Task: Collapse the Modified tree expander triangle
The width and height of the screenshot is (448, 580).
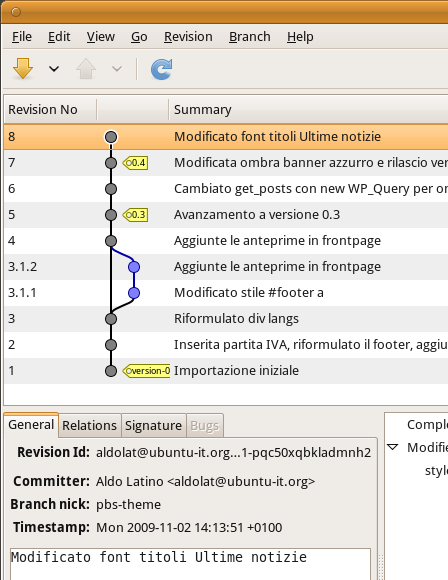Action: [393, 448]
